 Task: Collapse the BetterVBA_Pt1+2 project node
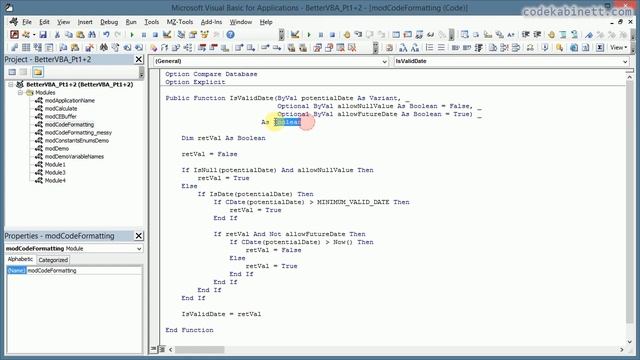point(11,84)
